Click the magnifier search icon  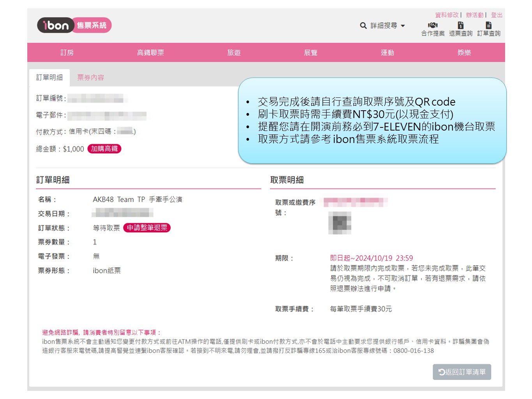pyautogui.click(x=363, y=26)
